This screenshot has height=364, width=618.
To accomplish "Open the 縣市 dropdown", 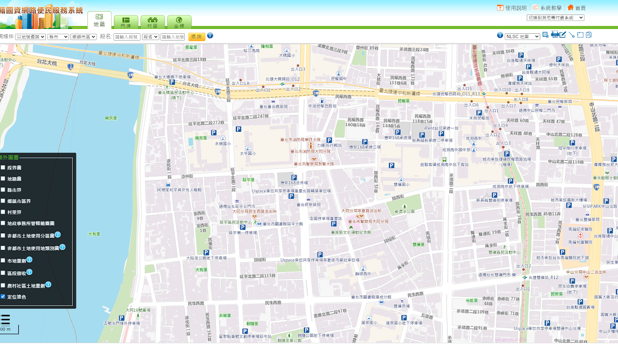I will [58, 37].
